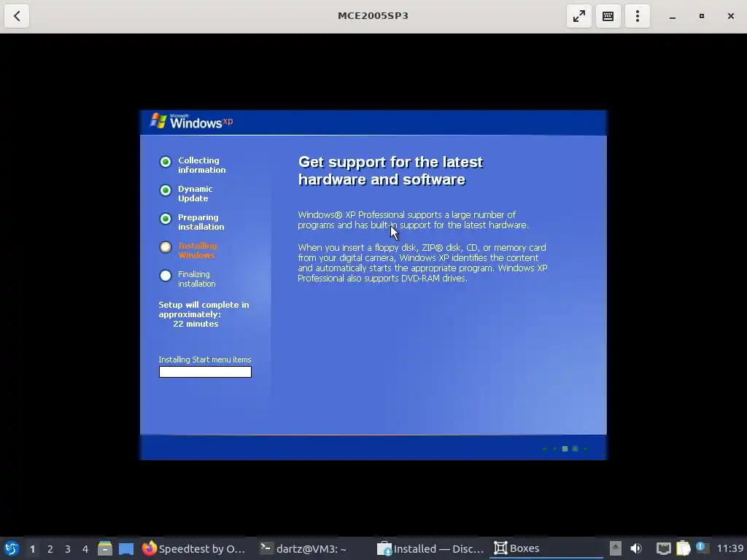Click the Start menu items progress bar
The width and height of the screenshot is (747, 560).
[x=205, y=372]
